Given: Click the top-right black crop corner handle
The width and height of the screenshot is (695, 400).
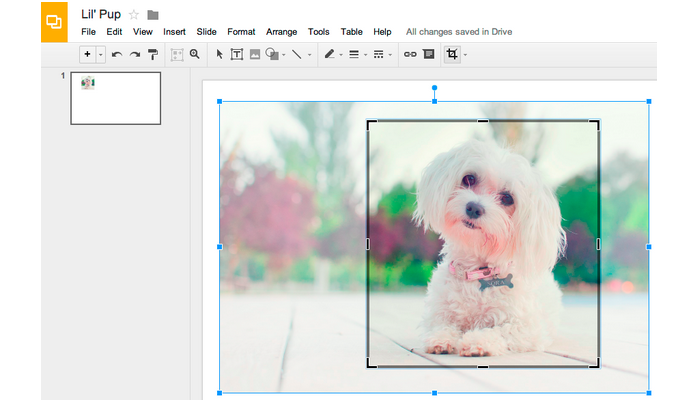Looking at the screenshot, I should [x=595, y=125].
